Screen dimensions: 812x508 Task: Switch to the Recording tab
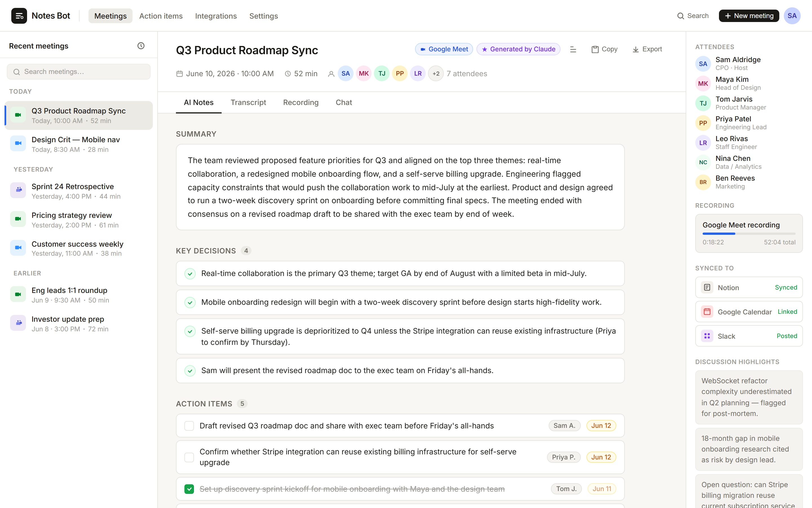click(301, 102)
